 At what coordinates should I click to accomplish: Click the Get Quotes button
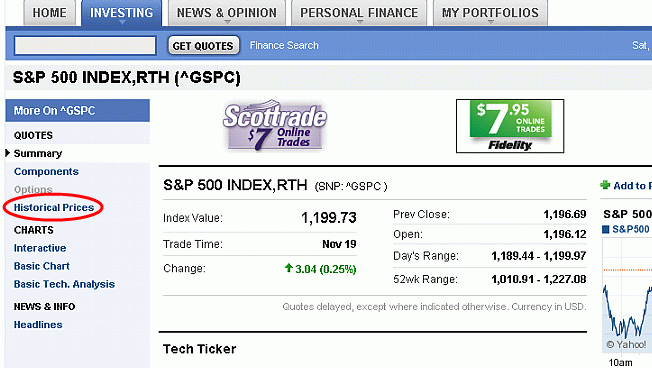coord(203,45)
